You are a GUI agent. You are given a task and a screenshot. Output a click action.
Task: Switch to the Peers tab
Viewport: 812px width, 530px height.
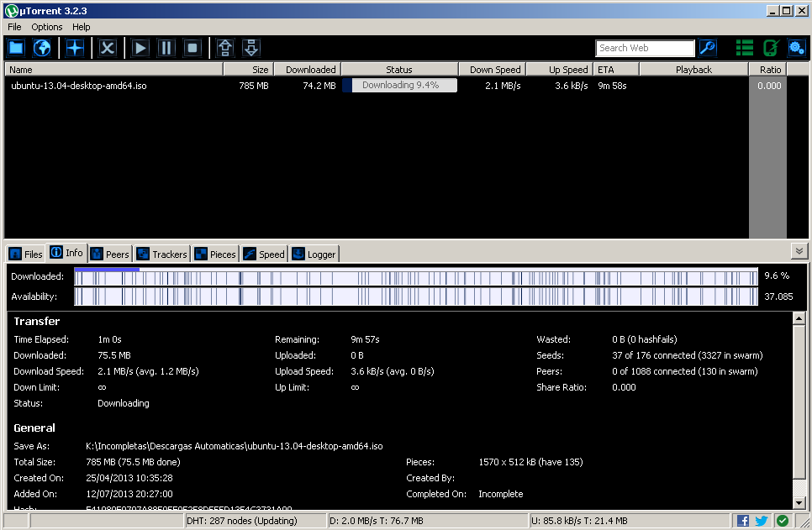110,255
